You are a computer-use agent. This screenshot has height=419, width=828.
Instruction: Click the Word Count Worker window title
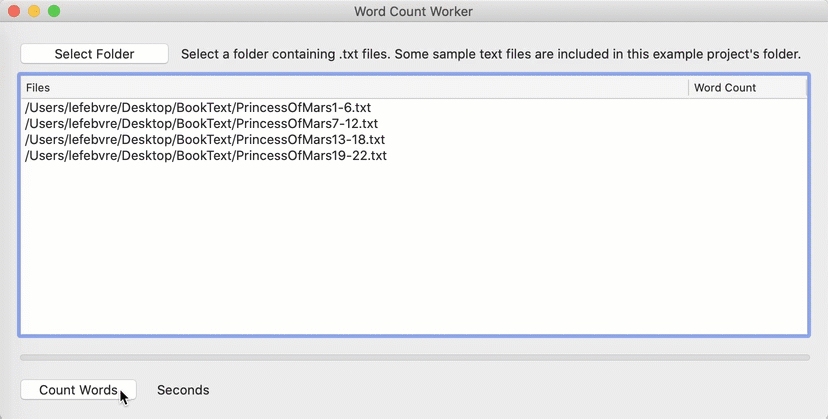tap(413, 11)
